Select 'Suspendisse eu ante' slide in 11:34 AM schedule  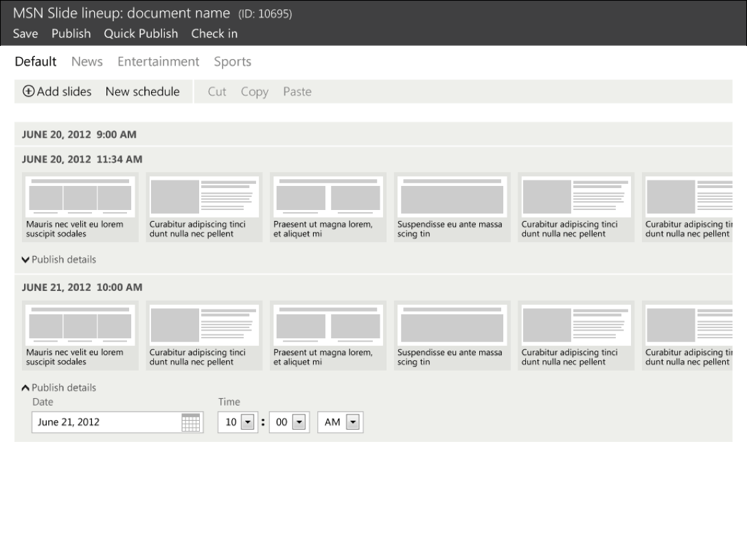pyautogui.click(x=452, y=207)
